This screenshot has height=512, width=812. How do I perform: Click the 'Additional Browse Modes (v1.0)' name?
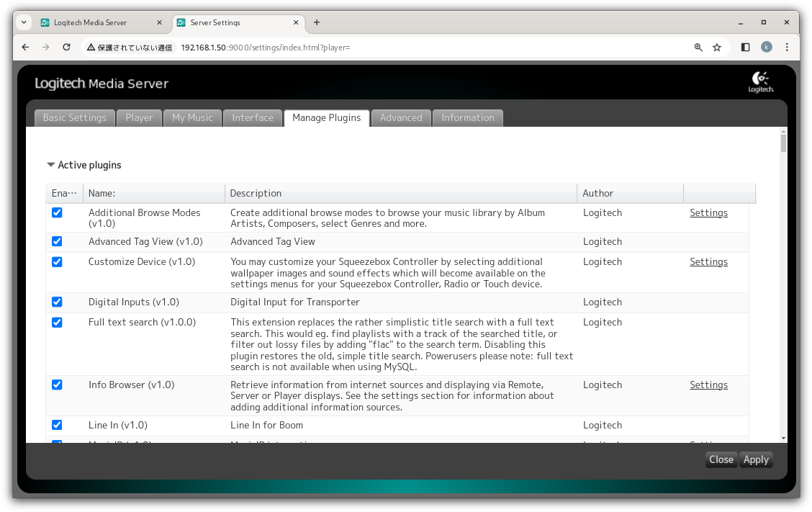[145, 218]
